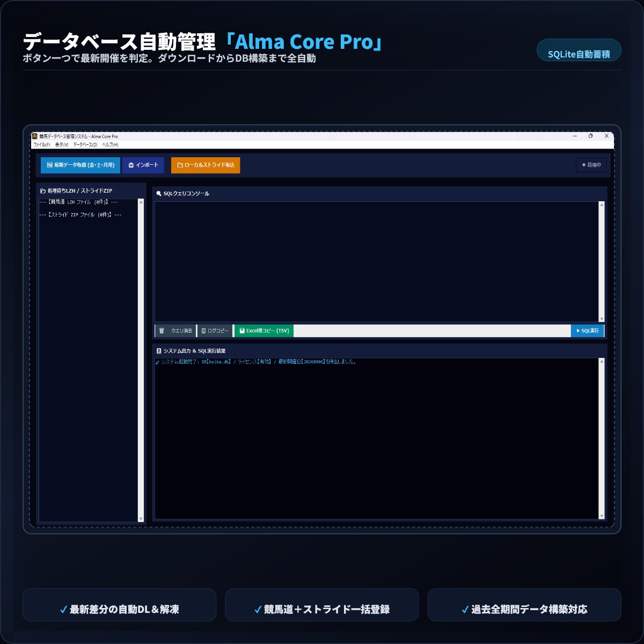
Task: Open the ファイル(F) menu
Action: tap(41, 145)
